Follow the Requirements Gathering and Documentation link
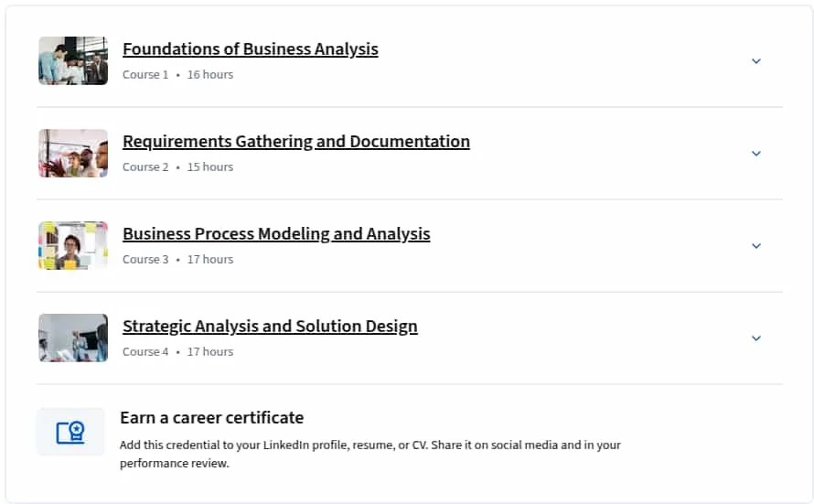This screenshot has width=814, height=504. (296, 141)
